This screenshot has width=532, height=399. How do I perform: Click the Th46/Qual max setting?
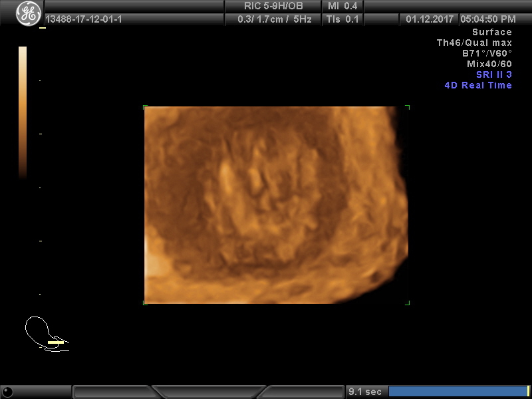tap(474, 43)
